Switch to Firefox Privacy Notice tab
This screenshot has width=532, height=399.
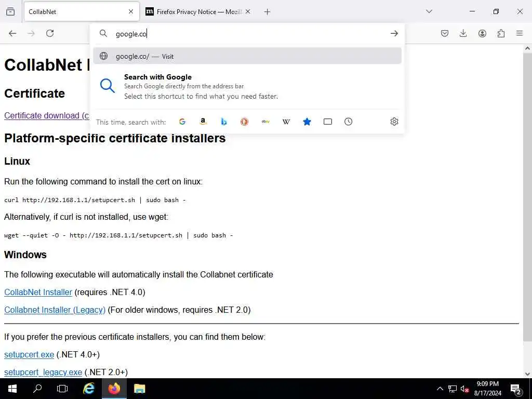pos(198,11)
